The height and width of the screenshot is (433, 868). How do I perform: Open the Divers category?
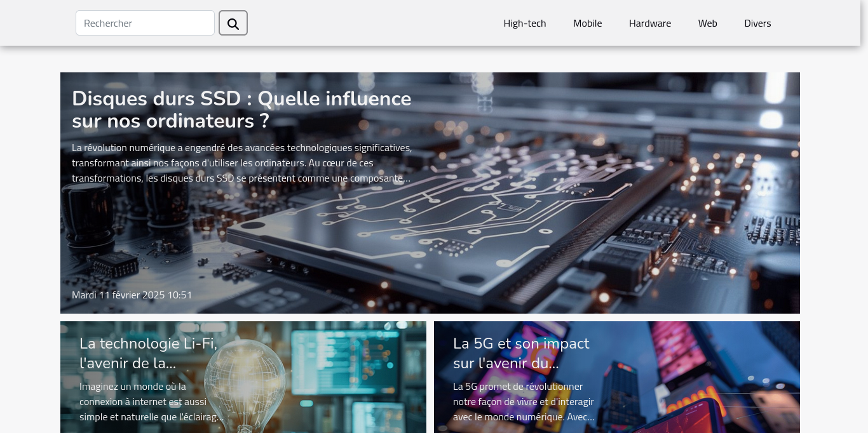click(x=757, y=23)
